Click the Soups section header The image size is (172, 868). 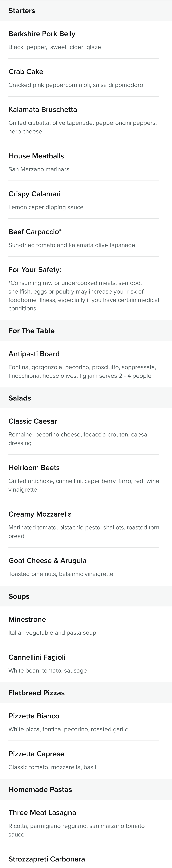click(x=86, y=596)
